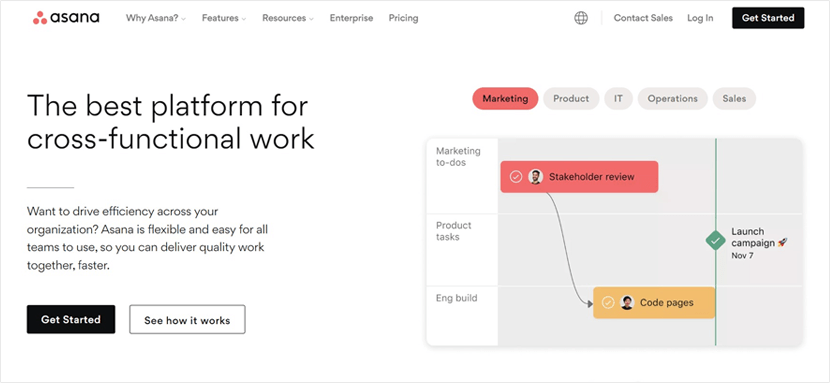Click the check circle on Code pages

click(x=608, y=303)
